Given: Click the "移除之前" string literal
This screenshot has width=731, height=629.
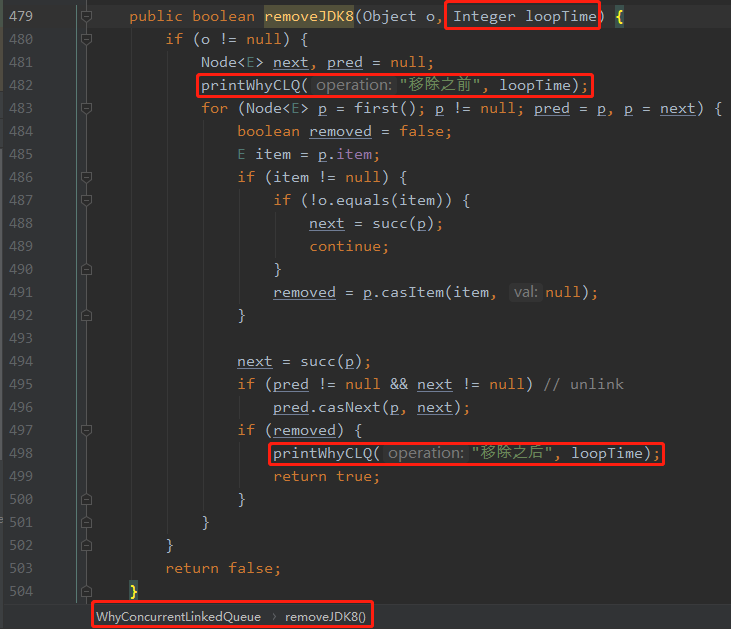Looking at the screenshot, I should [x=440, y=85].
